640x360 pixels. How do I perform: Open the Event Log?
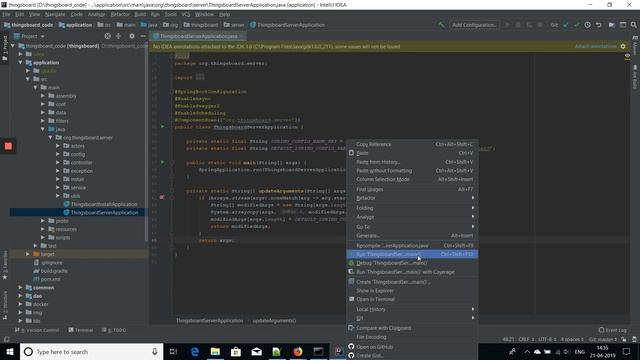click(612, 330)
